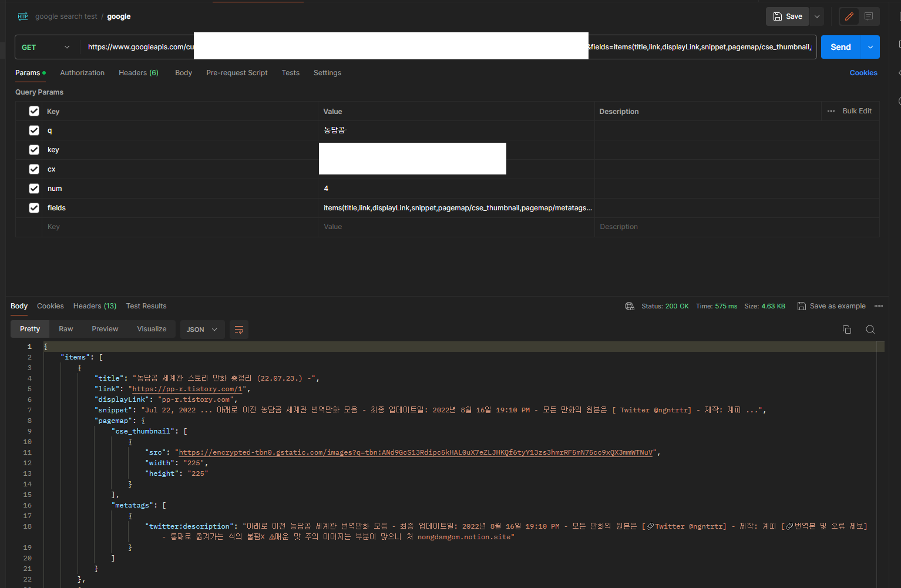
Task: Open the comments icon
Action: [869, 16]
